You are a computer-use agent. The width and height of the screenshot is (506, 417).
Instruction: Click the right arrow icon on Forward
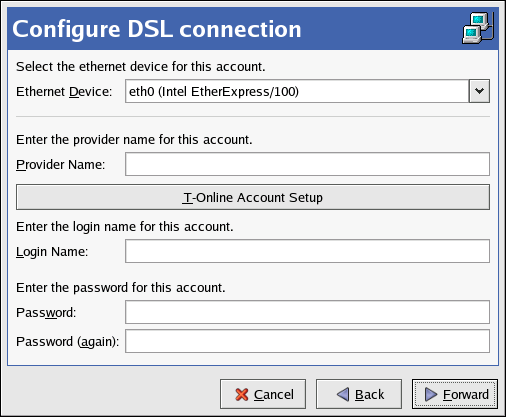click(x=431, y=394)
